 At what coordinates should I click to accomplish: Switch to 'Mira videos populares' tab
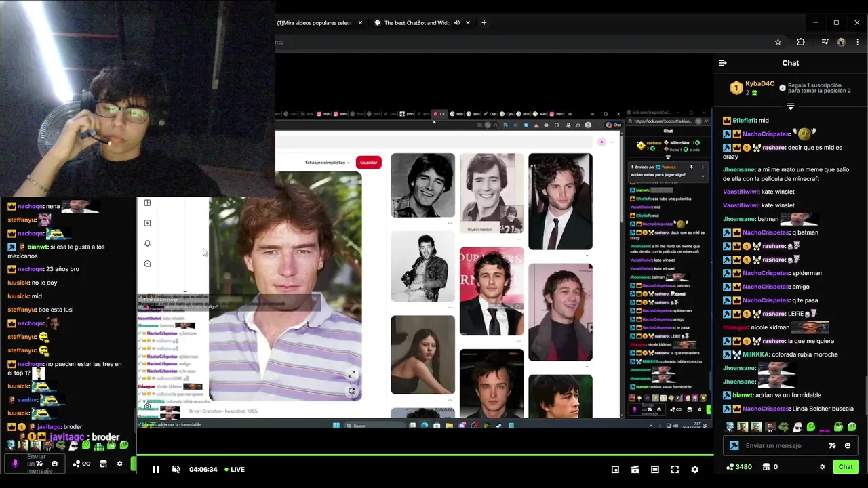click(x=314, y=23)
